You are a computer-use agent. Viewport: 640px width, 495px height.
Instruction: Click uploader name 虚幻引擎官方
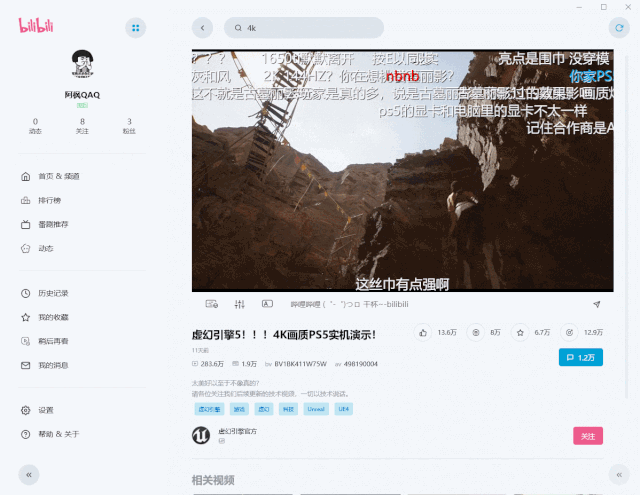pyautogui.click(x=238, y=431)
